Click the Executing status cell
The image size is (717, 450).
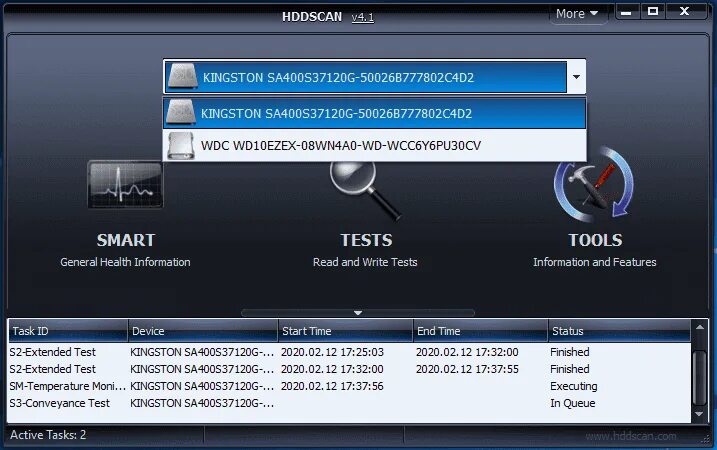pyautogui.click(x=573, y=386)
